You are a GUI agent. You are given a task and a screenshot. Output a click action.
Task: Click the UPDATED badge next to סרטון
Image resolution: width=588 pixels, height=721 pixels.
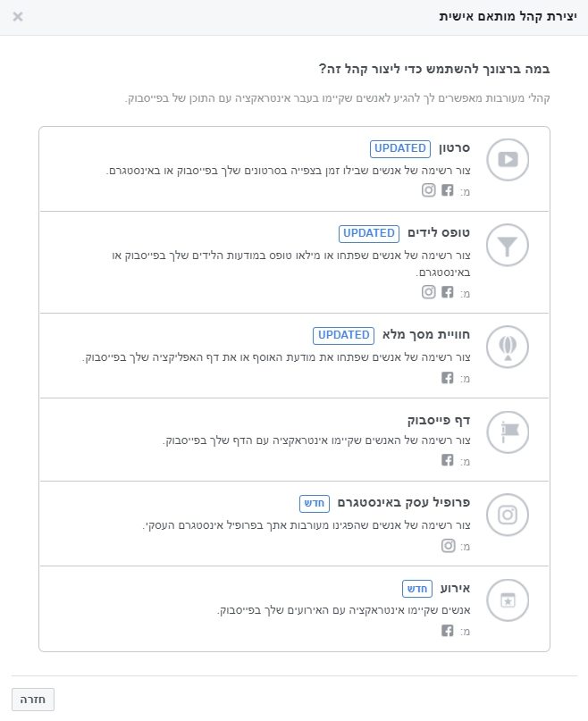pyautogui.click(x=400, y=148)
